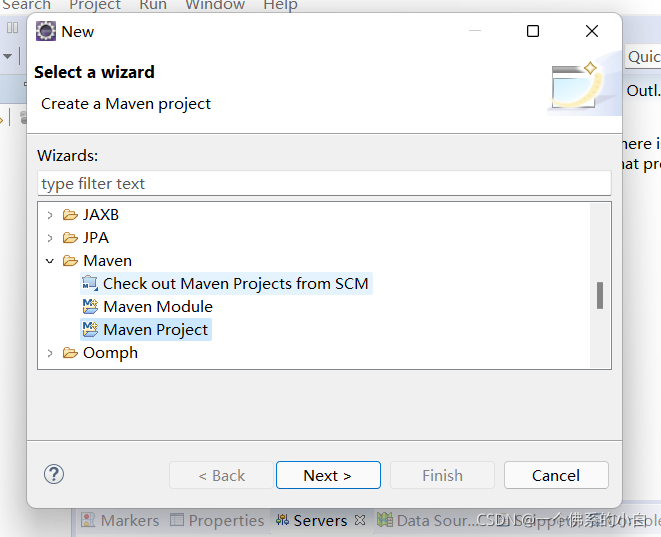This screenshot has height=537, width=661.
Task: Select the 'Maven Project' wizard row
Action: tap(146, 330)
